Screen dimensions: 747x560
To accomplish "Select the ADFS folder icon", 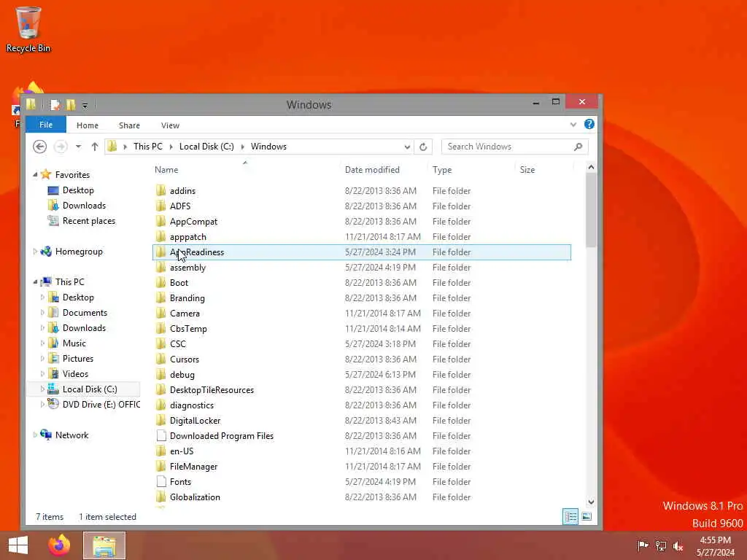I will coord(161,206).
